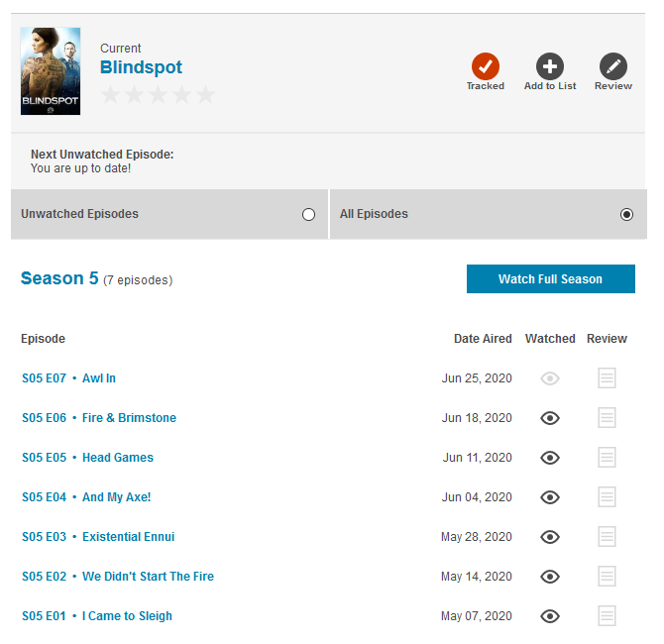Click the Blindspot poster thumbnail
The height and width of the screenshot is (644, 664).
51,71
